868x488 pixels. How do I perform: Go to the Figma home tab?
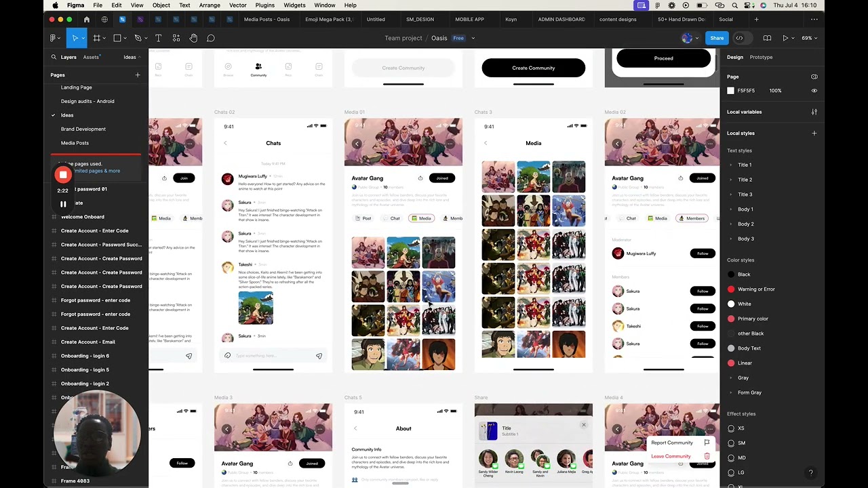coord(86,20)
